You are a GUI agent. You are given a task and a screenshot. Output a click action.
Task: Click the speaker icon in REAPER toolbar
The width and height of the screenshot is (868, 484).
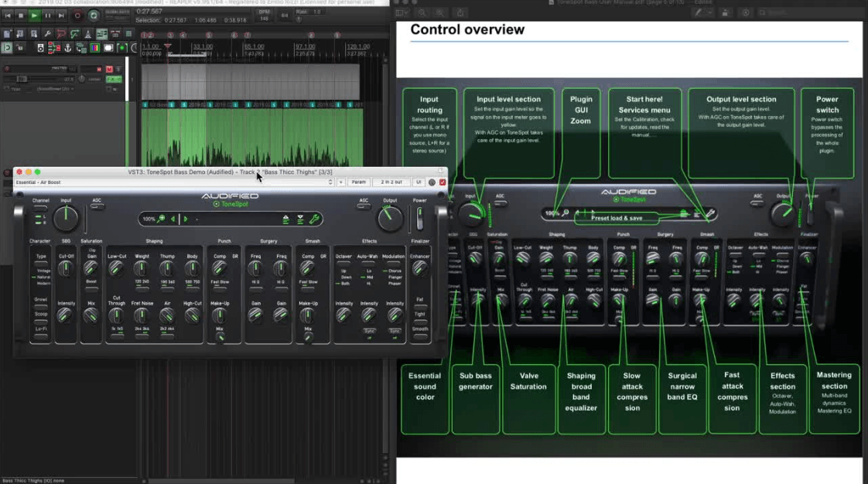pyautogui.click(x=40, y=48)
